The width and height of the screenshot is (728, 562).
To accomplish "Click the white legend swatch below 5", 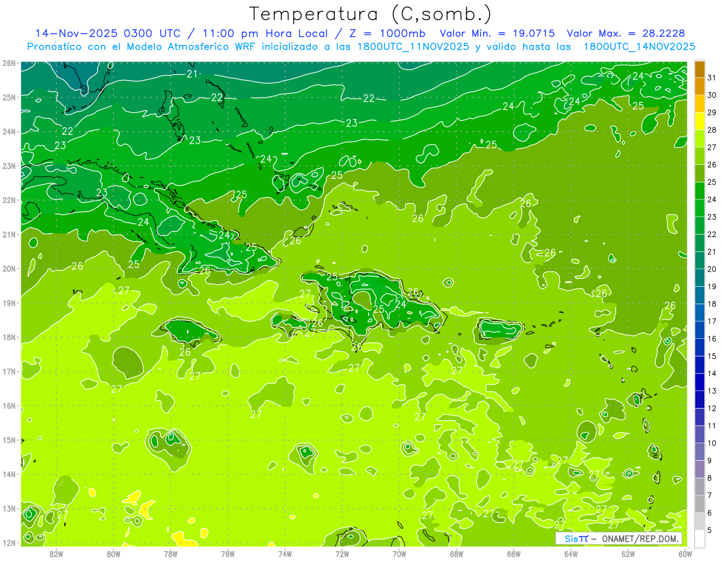I will pos(700,538).
